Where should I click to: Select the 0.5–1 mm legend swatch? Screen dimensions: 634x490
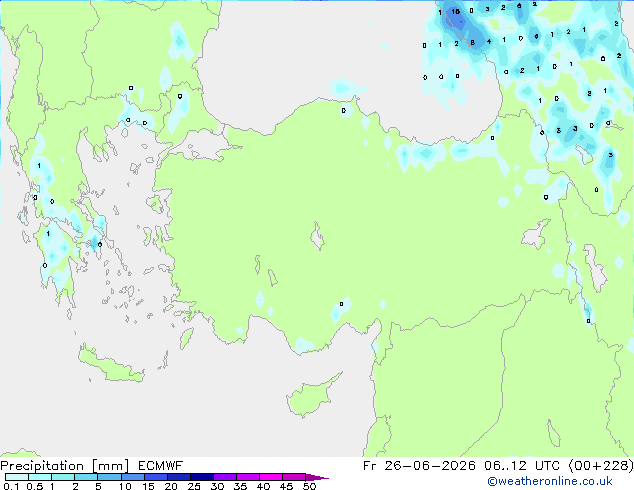40,477
